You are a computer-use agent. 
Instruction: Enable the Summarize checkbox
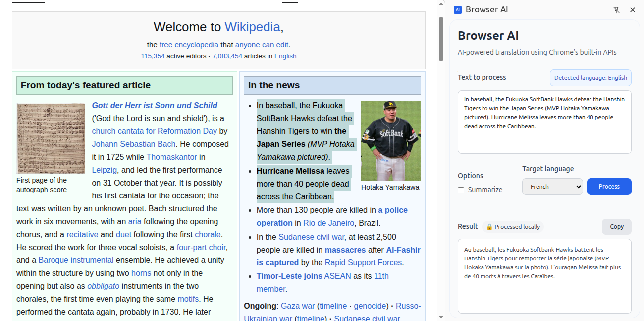pyautogui.click(x=461, y=190)
